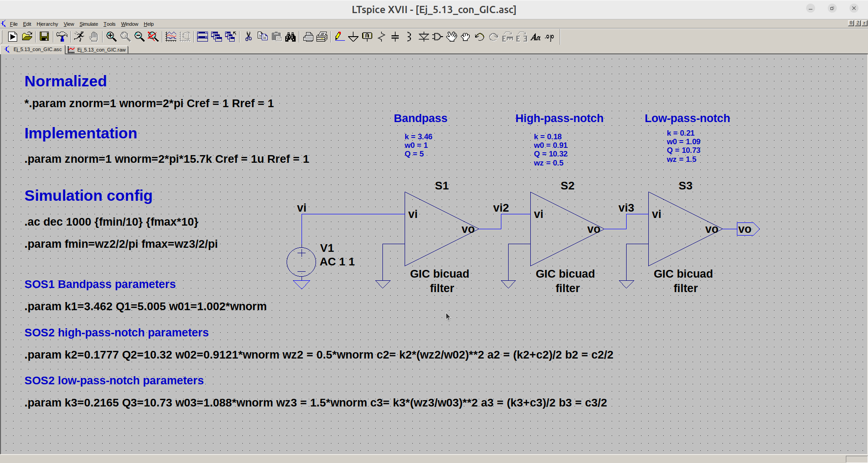This screenshot has height=463, width=868.
Task: Place a Diode component
Action: tap(424, 37)
